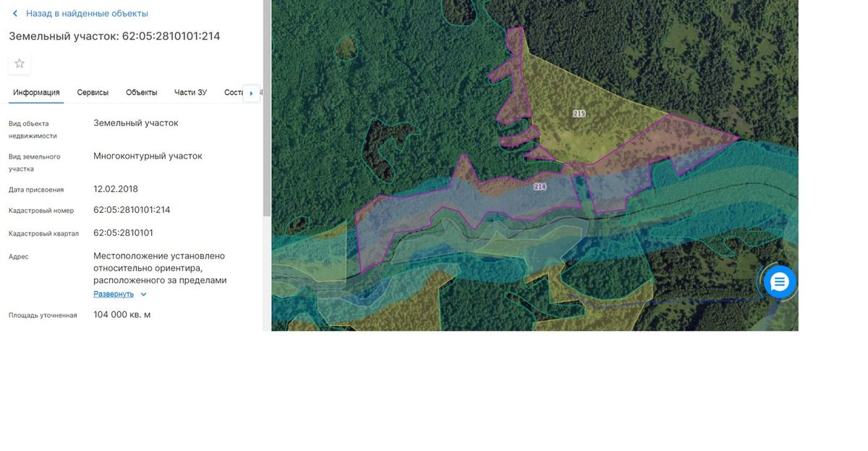
Task: Show more tabs with right arrow
Action: 251,93
